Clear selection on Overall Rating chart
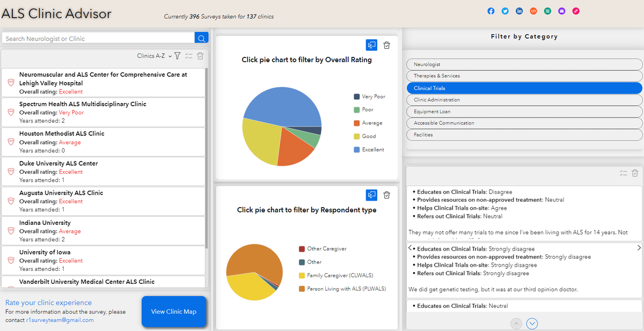The image size is (644, 331). coord(387,45)
